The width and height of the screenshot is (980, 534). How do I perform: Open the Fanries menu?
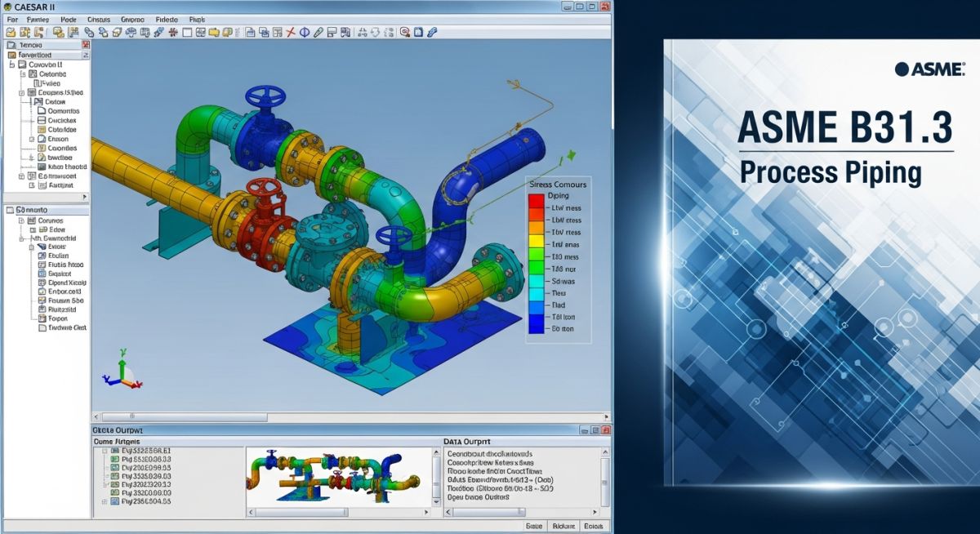click(x=38, y=19)
